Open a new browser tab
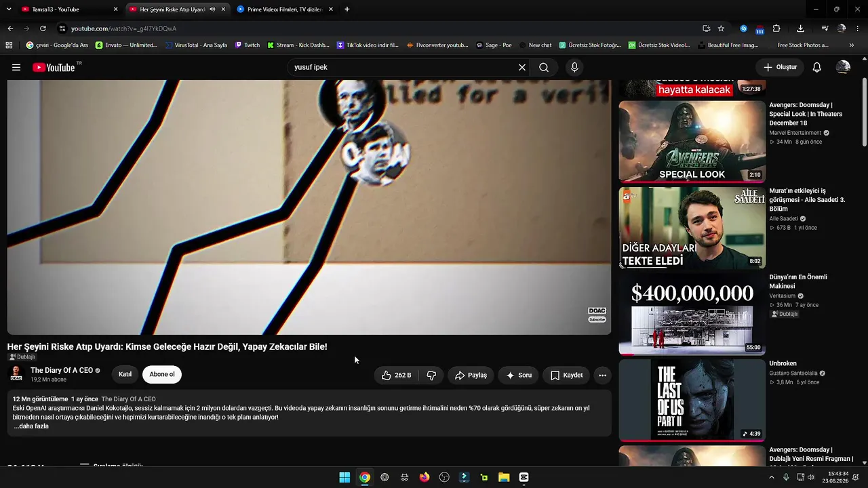868x488 pixels. click(x=347, y=9)
